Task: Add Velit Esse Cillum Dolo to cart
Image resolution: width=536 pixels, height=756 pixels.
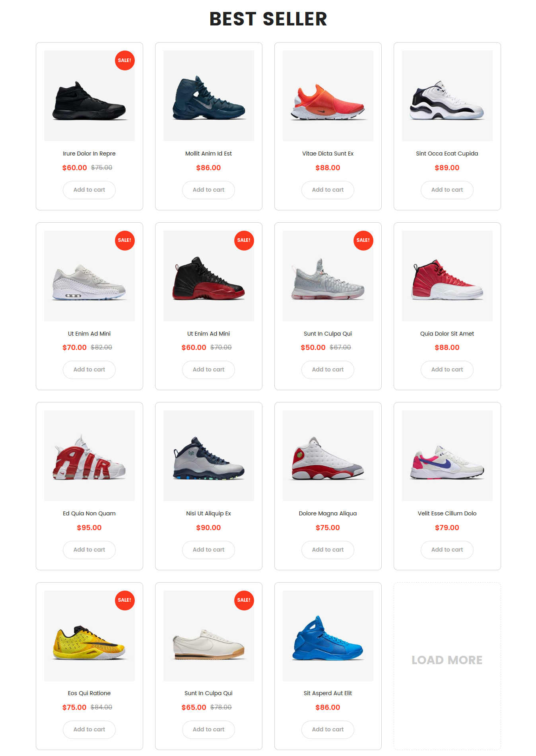Action: click(x=447, y=550)
